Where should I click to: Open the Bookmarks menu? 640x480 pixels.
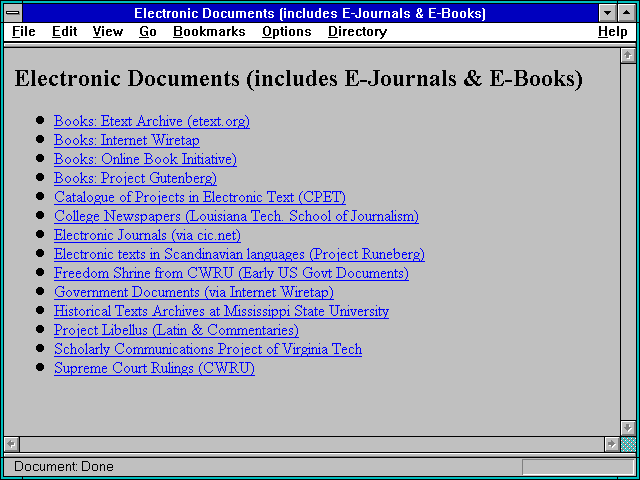coord(209,32)
